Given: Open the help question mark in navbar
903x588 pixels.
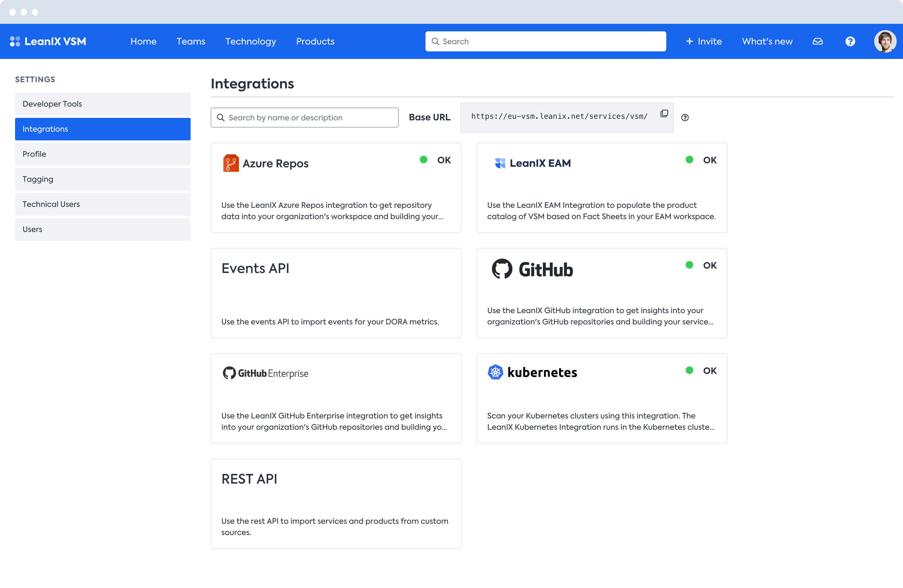Looking at the screenshot, I should click(850, 41).
